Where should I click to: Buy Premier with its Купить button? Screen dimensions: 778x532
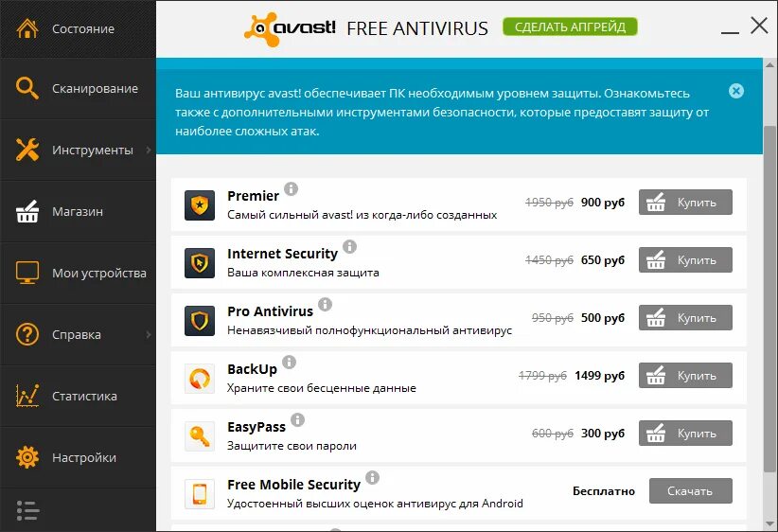[x=685, y=202]
